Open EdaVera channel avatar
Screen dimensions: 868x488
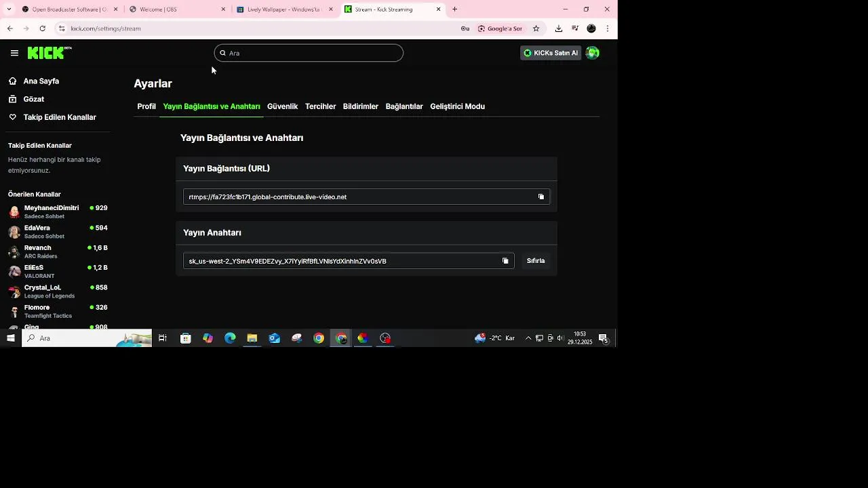tap(14, 232)
